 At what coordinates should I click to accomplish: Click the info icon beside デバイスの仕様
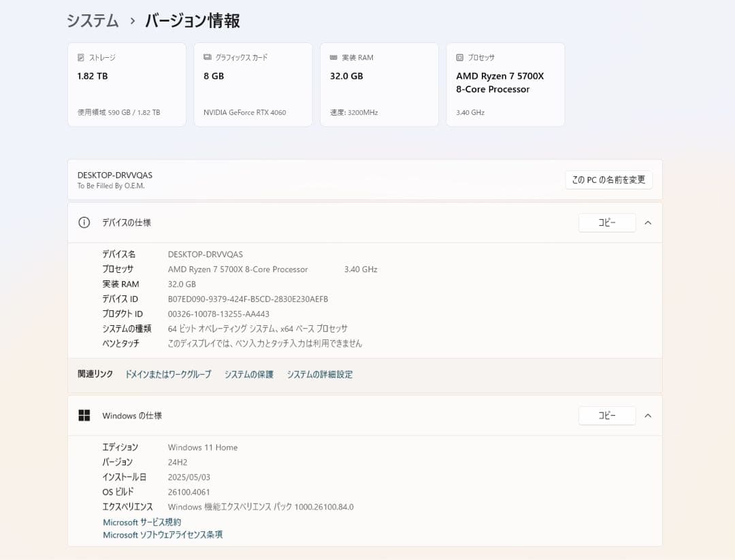click(84, 223)
